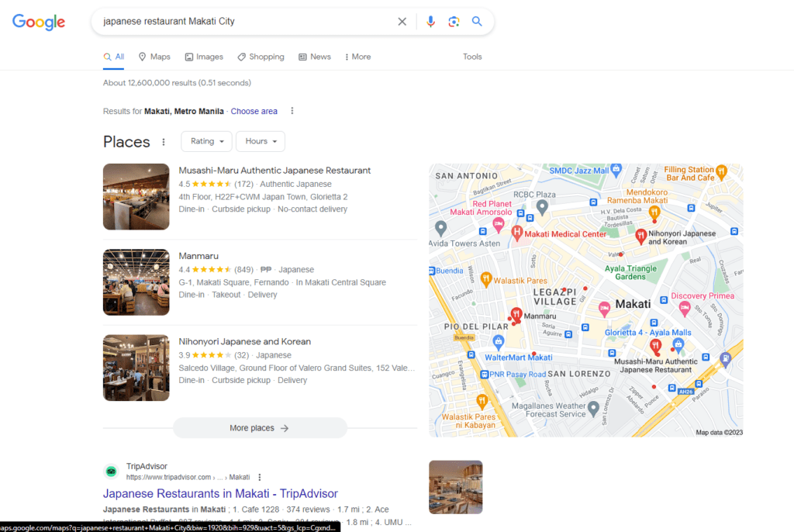Viewport: 794px width, 532px height.
Task: Click the Manmaru pin on the map
Action: click(516, 314)
